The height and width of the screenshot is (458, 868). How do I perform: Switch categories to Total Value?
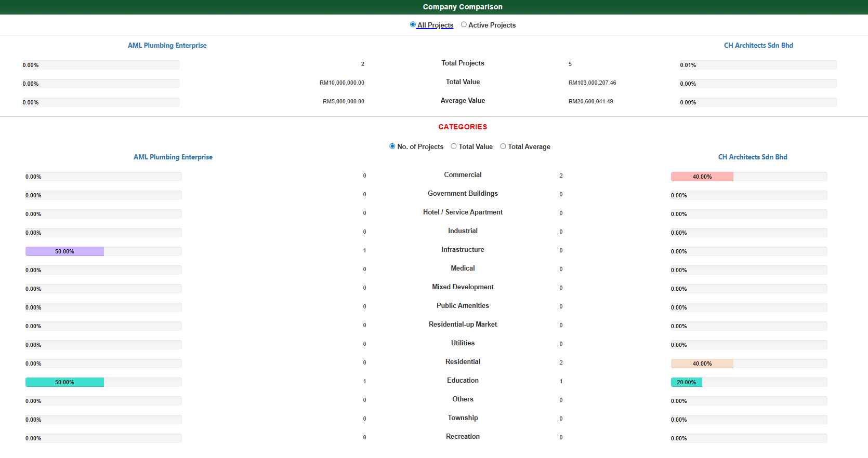(x=454, y=146)
